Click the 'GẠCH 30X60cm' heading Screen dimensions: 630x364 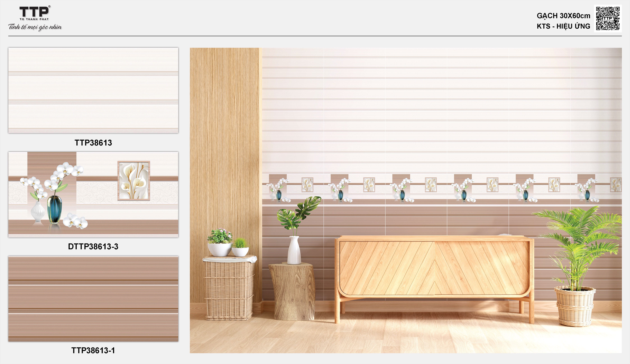(564, 16)
